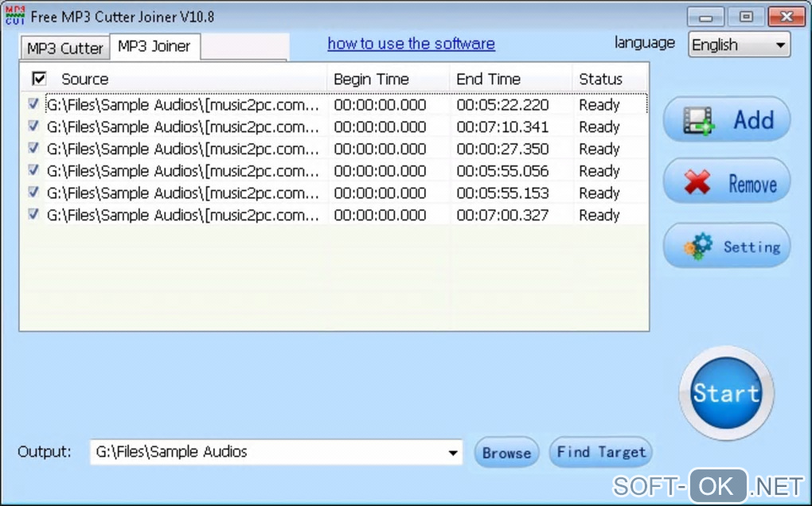Select the MP3 Joiner tab

click(x=154, y=47)
